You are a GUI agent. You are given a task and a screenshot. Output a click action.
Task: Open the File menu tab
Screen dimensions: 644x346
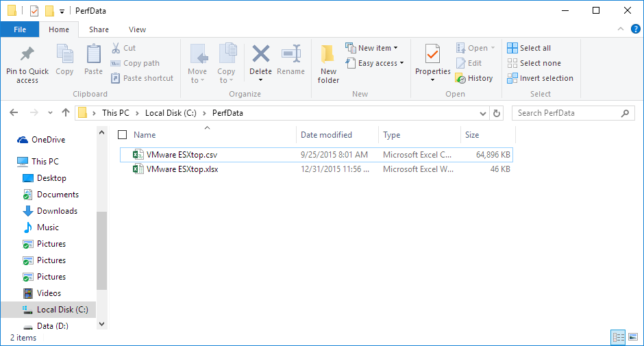20,29
